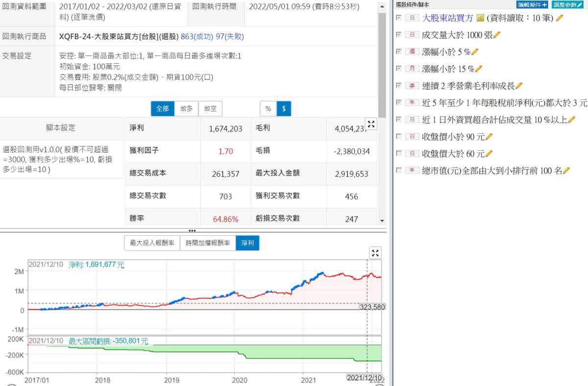Image resolution: width=588 pixels, height=386 pixels.
Task: Show values in percent mode
Action: click(268, 109)
